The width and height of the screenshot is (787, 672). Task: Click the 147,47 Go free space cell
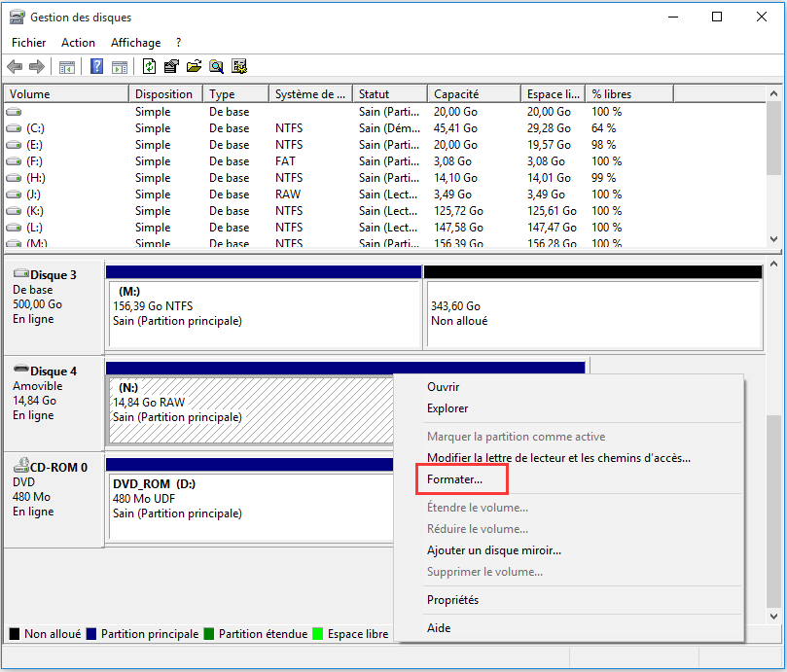[553, 228]
